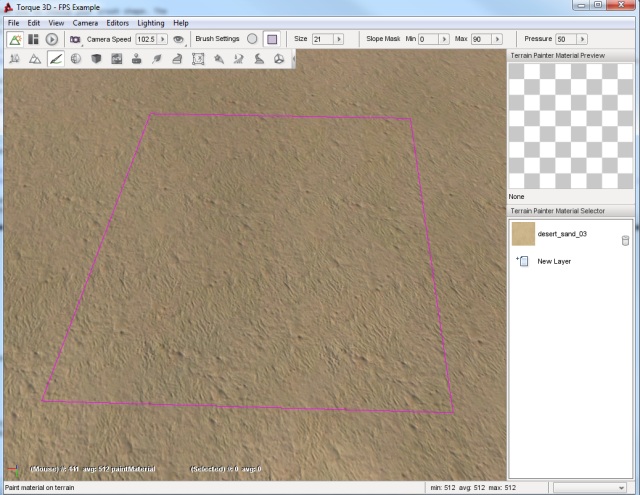
Task: Select the desert_sand_03 material name
Action: point(562,234)
